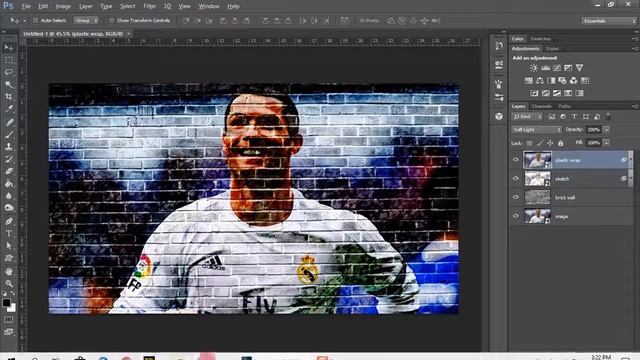Select the Healing Brush tool

[9, 122]
